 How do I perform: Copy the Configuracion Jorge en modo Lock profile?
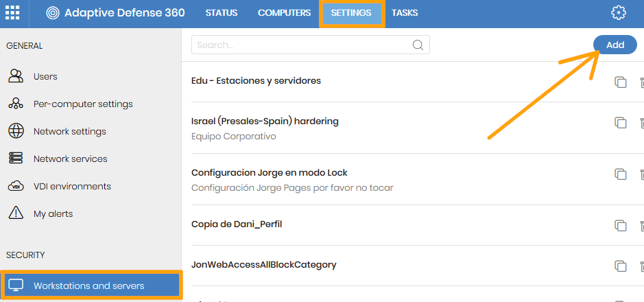coord(620,174)
